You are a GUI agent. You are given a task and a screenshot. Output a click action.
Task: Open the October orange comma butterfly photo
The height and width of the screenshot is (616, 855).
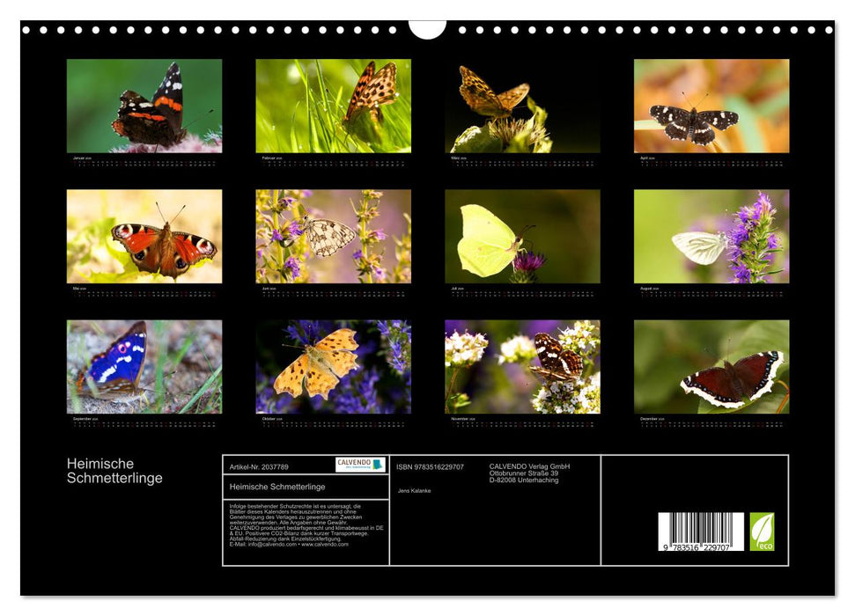point(333,366)
